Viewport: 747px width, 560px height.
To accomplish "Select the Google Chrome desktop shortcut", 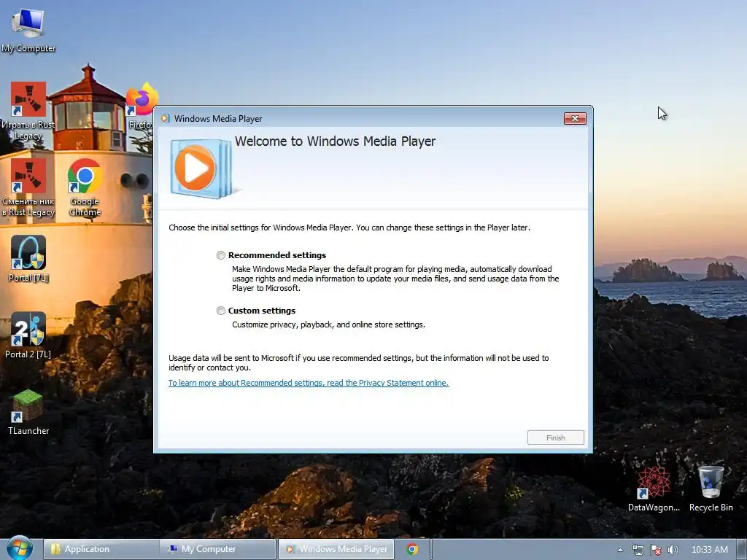I will click(85, 187).
